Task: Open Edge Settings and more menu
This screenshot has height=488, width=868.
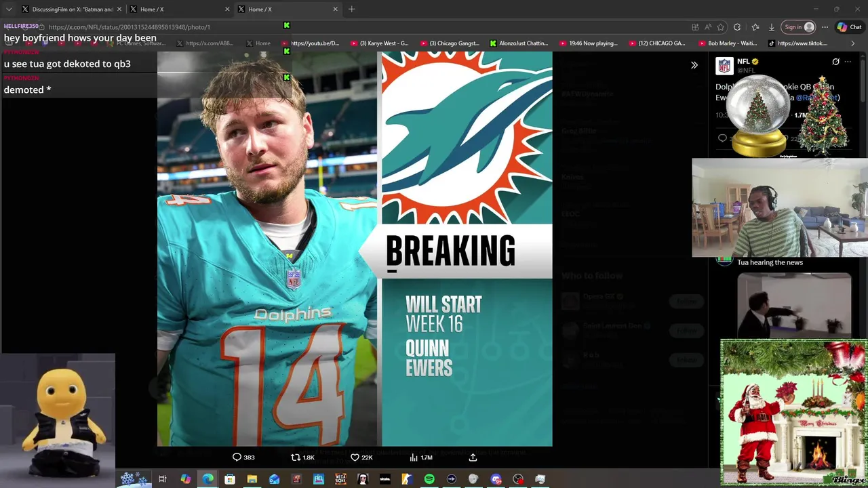Action: coord(825,27)
